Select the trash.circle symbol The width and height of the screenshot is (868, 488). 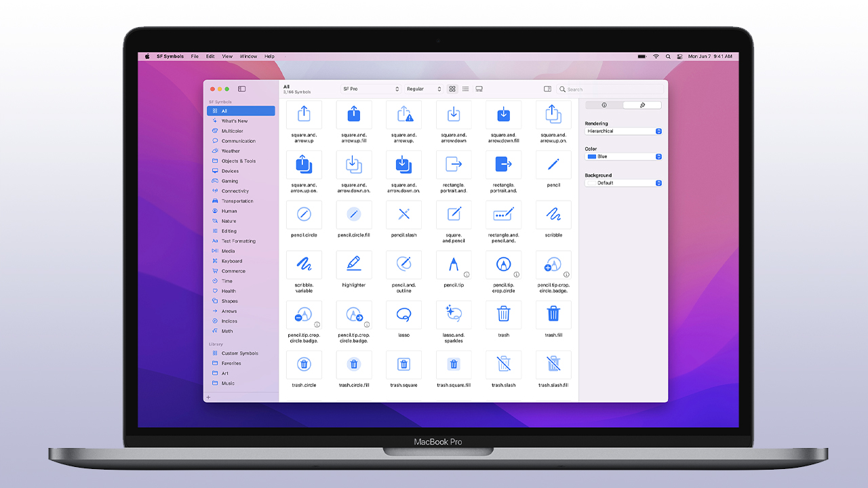click(x=304, y=365)
